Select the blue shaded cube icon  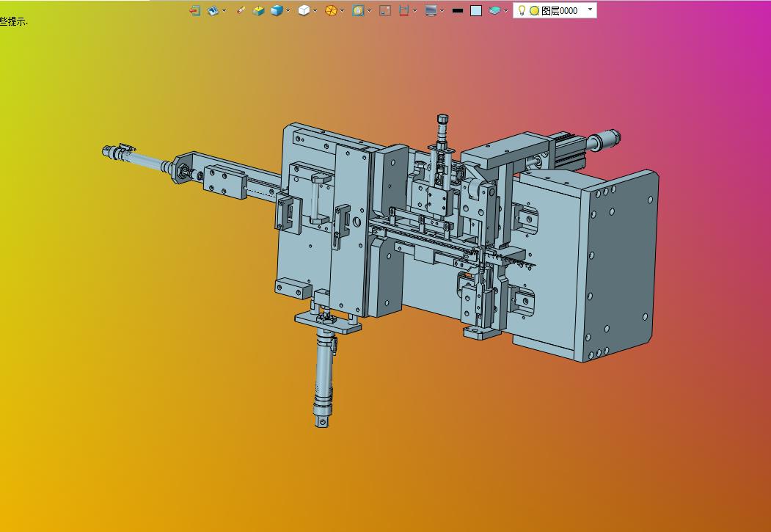pos(277,10)
